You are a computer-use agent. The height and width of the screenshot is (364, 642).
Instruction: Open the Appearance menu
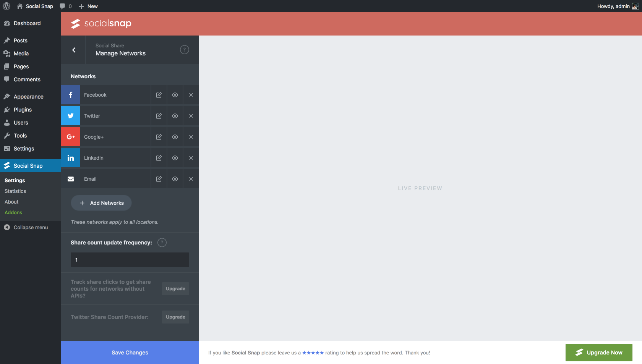pyautogui.click(x=31, y=97)
